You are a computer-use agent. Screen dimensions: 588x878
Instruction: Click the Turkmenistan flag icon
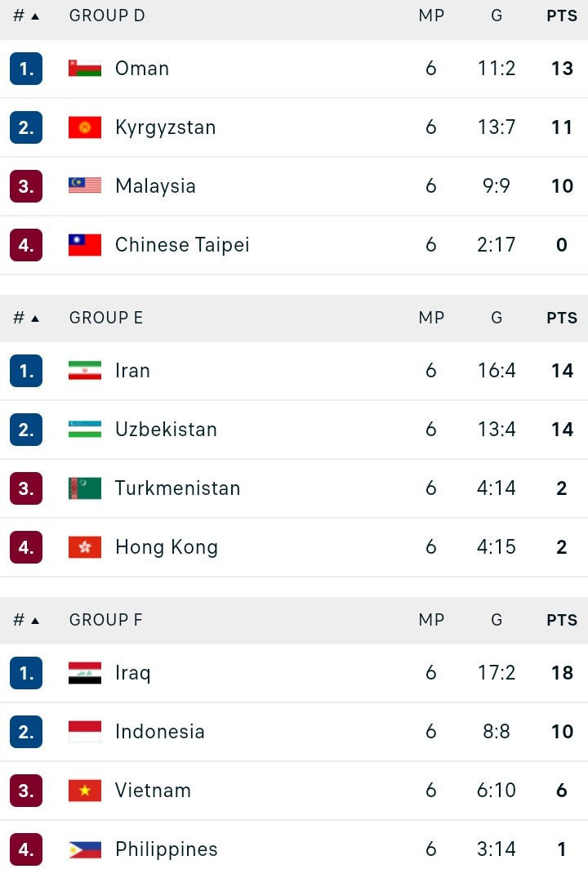tap(85, 488)
